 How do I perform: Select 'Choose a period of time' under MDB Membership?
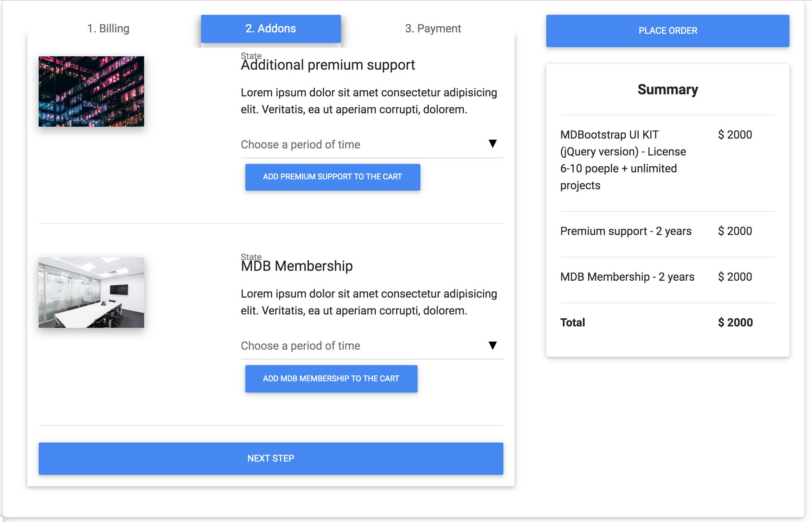[372, 346]
